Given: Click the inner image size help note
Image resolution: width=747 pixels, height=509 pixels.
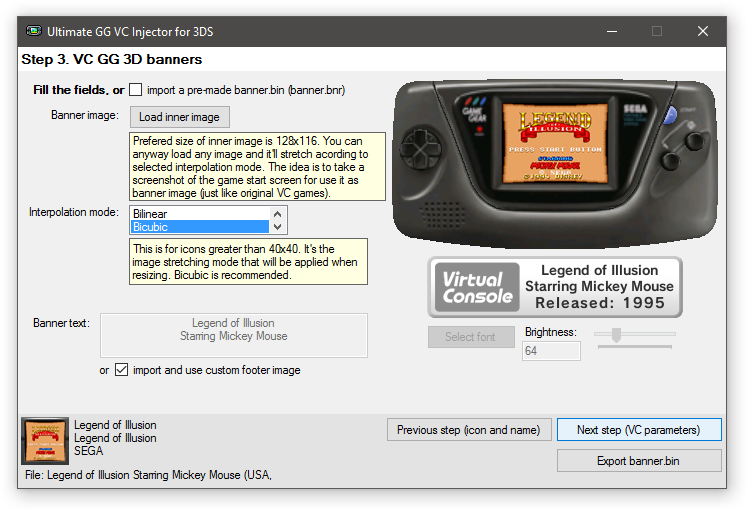Looking at the screenshot, I should click(x=257, y=167).
